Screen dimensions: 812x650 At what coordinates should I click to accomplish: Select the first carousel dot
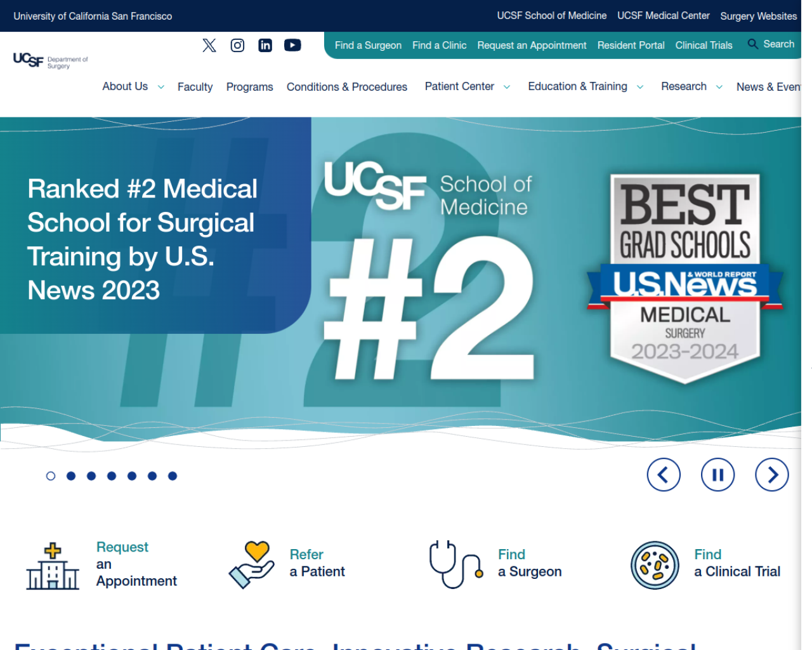[51, 476]
